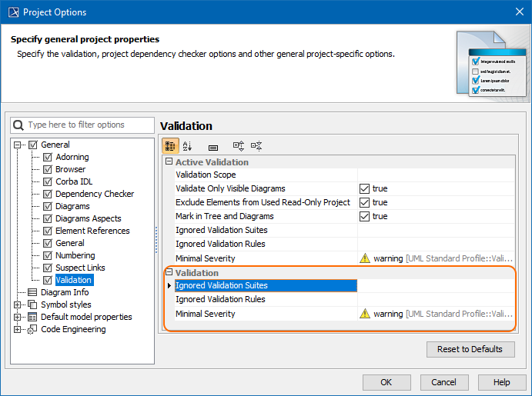The image size is (532, 396).
Task: Click the Symbol styles node icon
Action: click(x=32, y=304)
